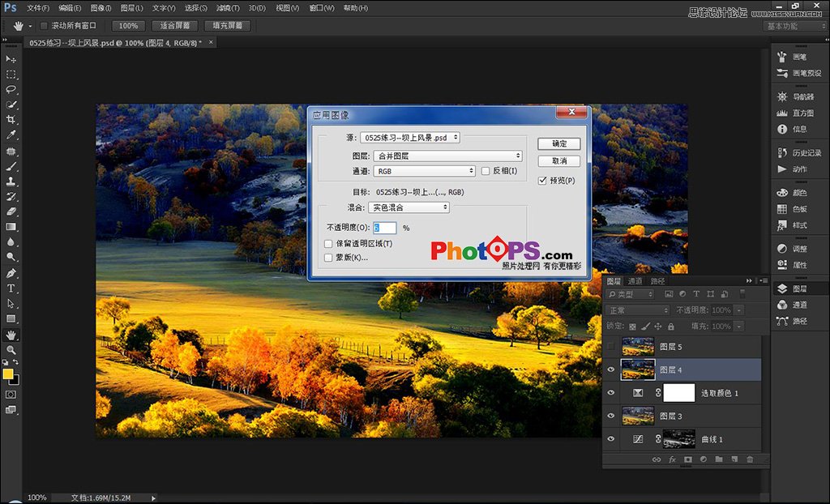Uncheck the 预览(P) checkbox
The width and height of the screenshot is (830, 504).
[541, 180]
